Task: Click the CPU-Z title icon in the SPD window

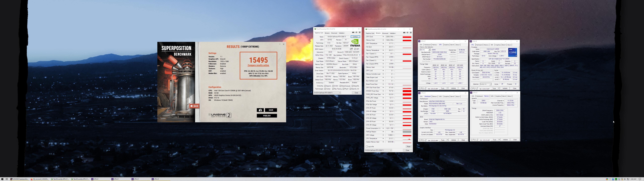Action: [x=419, y=41]
